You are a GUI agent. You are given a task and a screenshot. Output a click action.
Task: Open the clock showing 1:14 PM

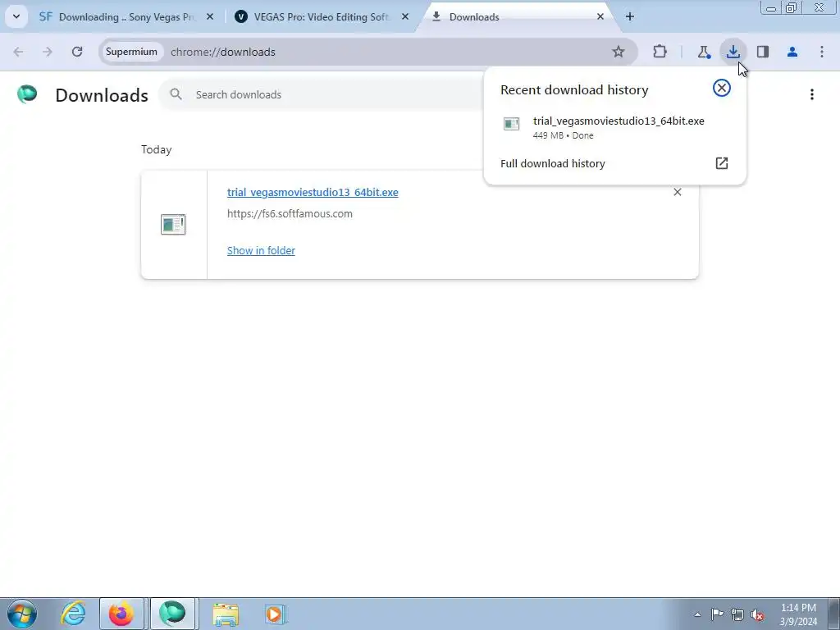point(798,614)
